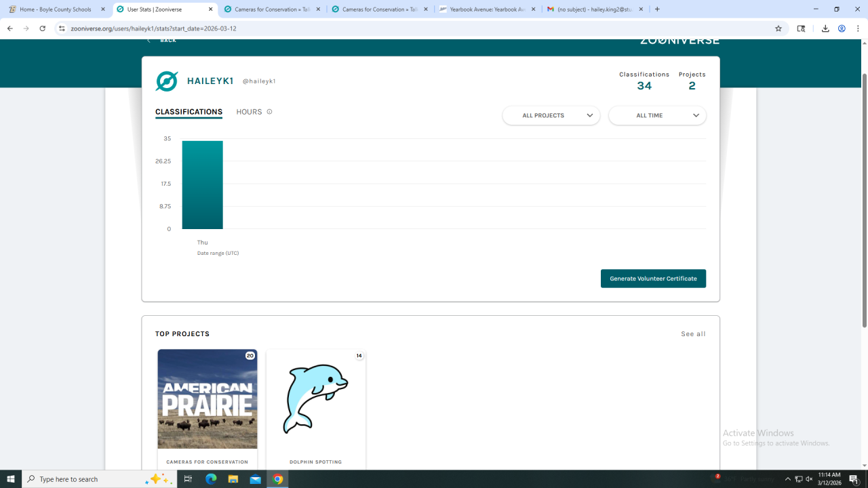Click Generate Volunteer Certificate button
868x488 pixels.
[653, 279]
